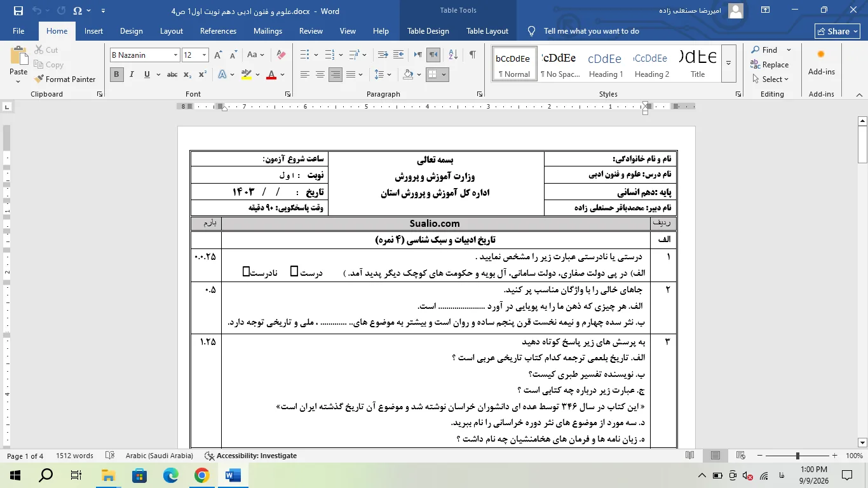This screenshot has width=868, height=488.
Task: Open the Add-ins button
Action: pyautogui.click(x=821, y=64)
